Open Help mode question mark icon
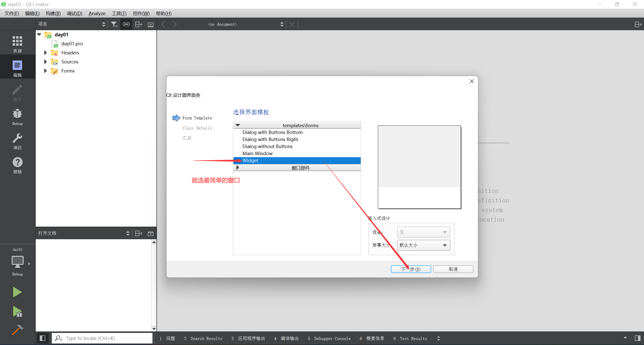The image size is (644, 345). (17, 165)
